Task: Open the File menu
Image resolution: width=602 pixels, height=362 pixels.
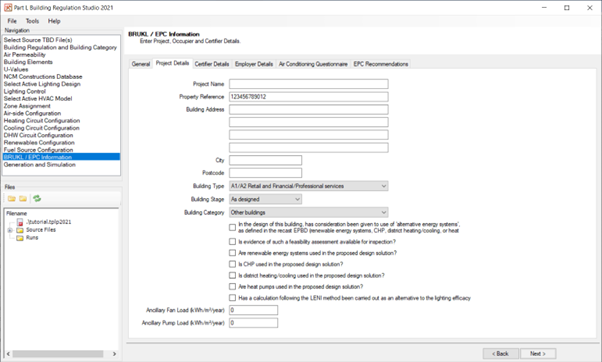Action: tap(12, 21)
